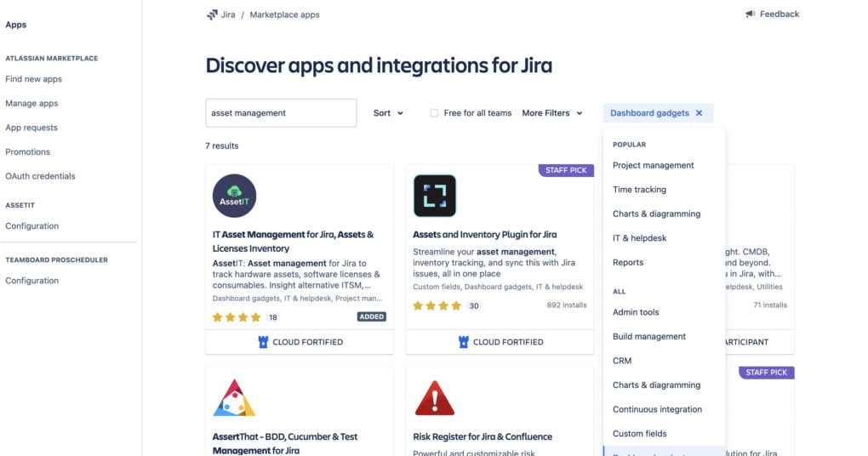The width and height of the screenshot is (868, 456).
Task: Click Cloud Fortified badge icon on Assets and Inventory card
Action: pyautogui.click(x=463, y=342)
